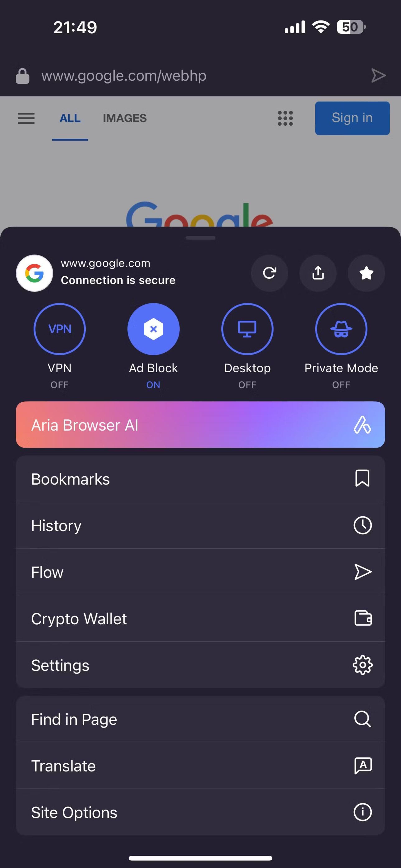This screenshot has width=401, height=868.
Task: Open Crypto Wallet section
Action: click(200, 618)
